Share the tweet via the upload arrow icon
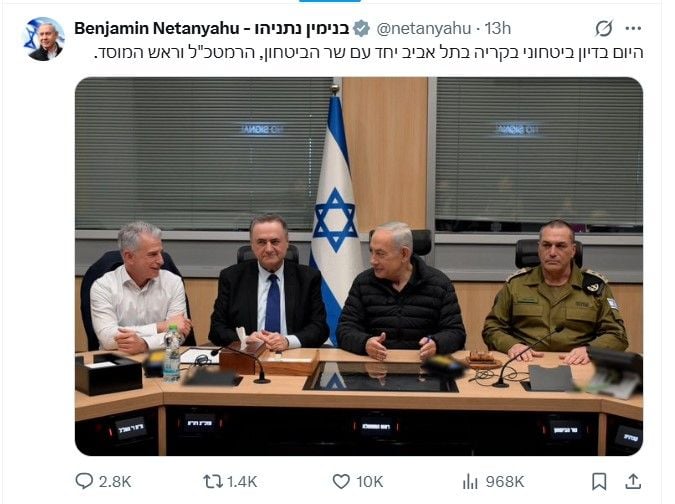 633,481
